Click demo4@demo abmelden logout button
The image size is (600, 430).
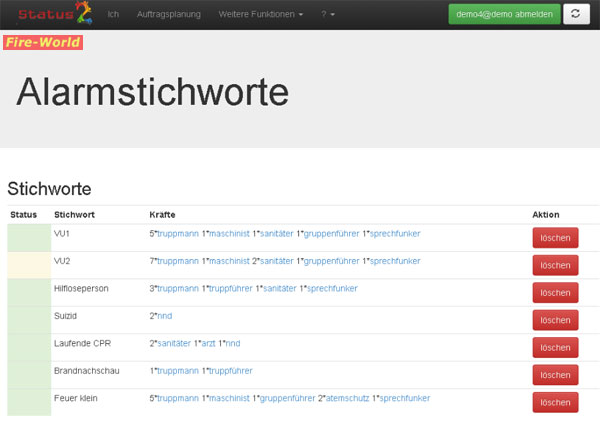tap(504, 14)
